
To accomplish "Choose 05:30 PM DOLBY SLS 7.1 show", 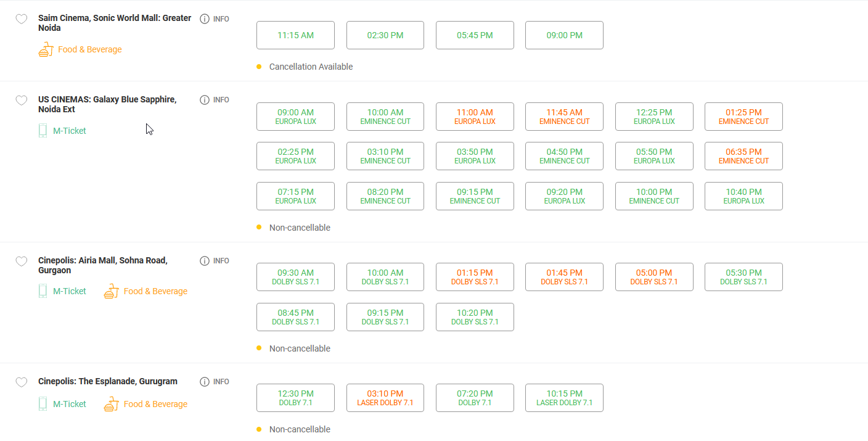I will click(743, 277).
